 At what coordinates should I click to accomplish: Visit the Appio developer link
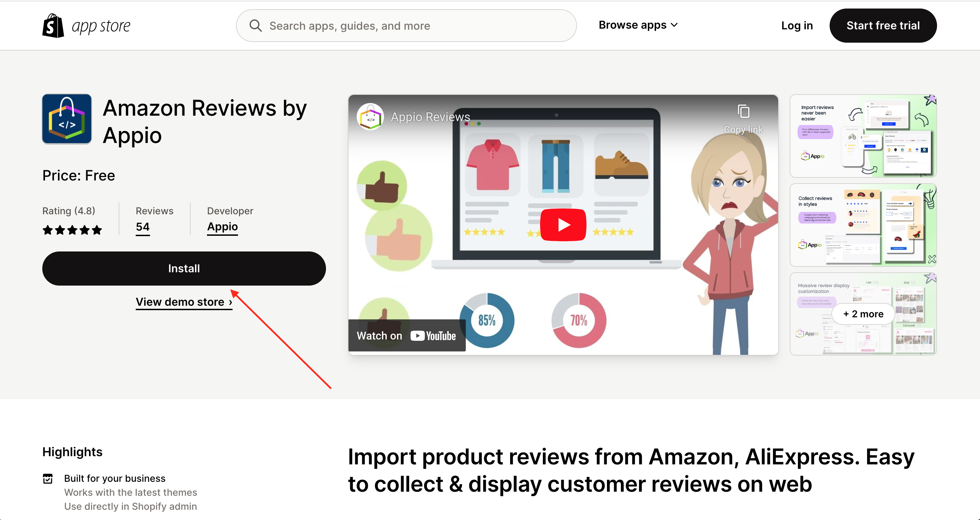point(223,227)
